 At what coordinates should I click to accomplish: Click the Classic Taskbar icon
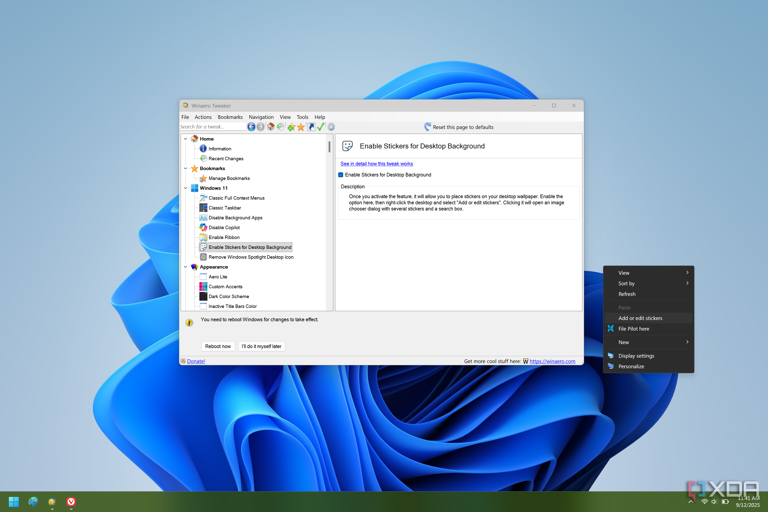pyautogui.click(x=203, y=208)
